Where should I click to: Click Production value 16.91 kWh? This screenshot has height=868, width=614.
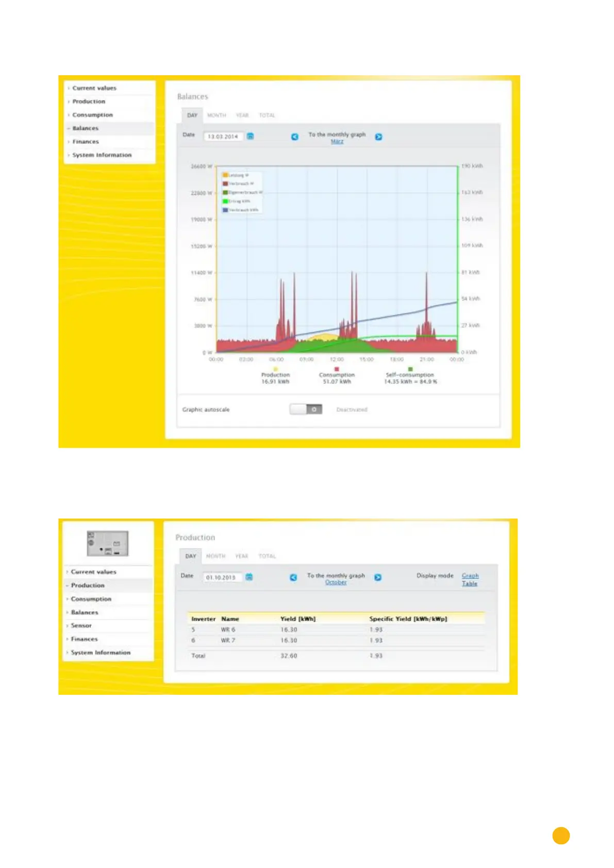275,382
